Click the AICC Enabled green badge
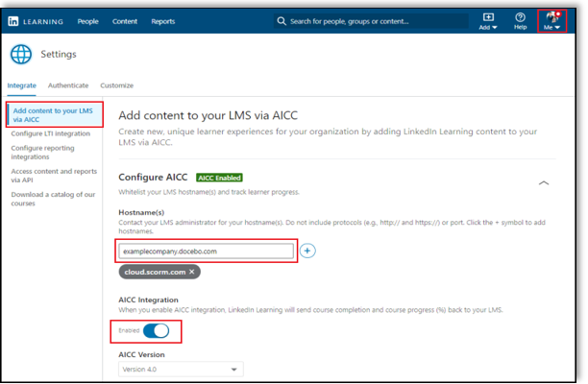 [x=219, y=178]
